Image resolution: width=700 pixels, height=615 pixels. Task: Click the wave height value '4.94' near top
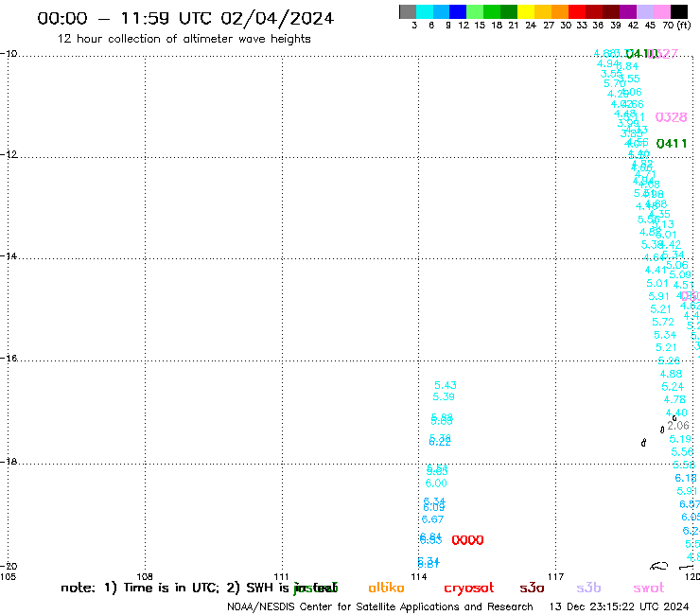(607, 64)
